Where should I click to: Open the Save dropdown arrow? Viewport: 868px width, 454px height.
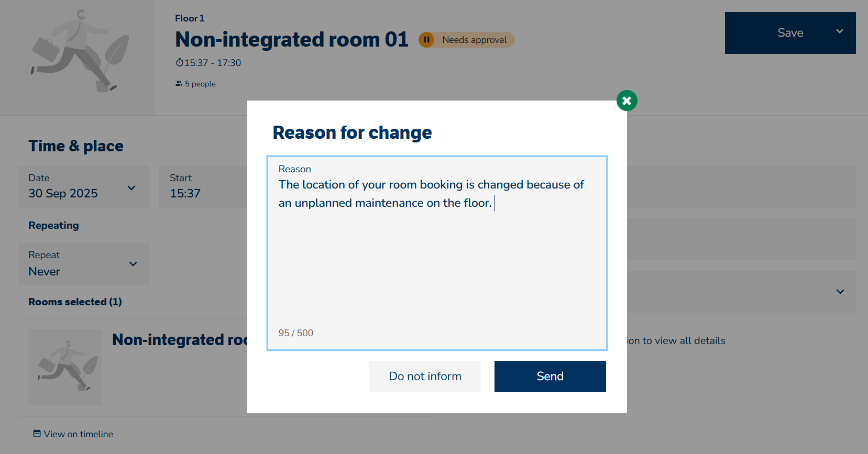[840, 32]
